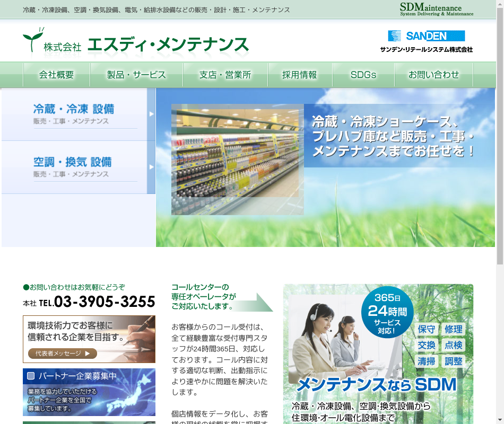Open the SANDEN logo link

point(426,36)
